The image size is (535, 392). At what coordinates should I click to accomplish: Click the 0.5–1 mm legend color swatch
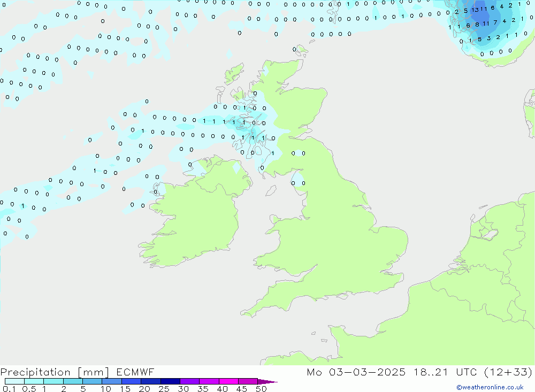coord(34,381)
